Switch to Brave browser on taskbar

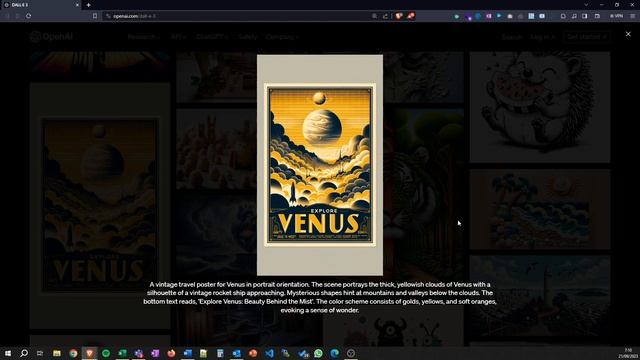click(x=89, y=353)
